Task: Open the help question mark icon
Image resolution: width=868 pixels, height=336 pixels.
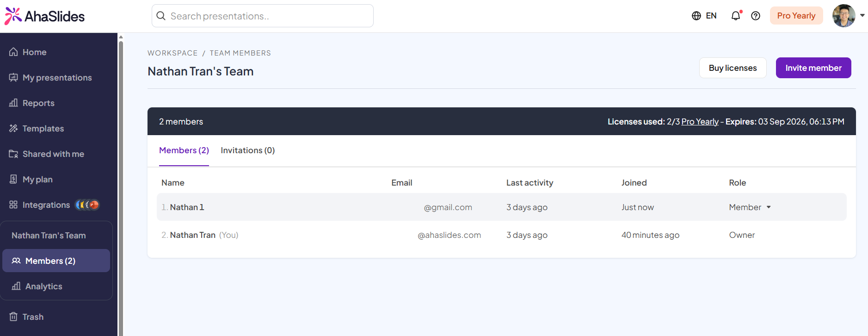Action: point(756,16)
